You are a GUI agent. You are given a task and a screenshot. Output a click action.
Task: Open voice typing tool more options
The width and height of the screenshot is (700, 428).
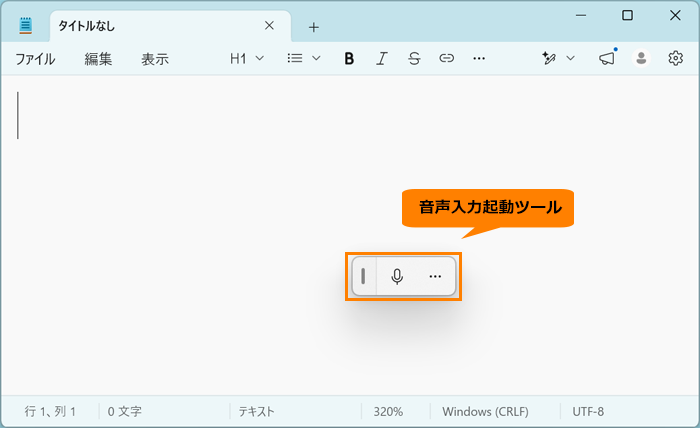point(435,276)
